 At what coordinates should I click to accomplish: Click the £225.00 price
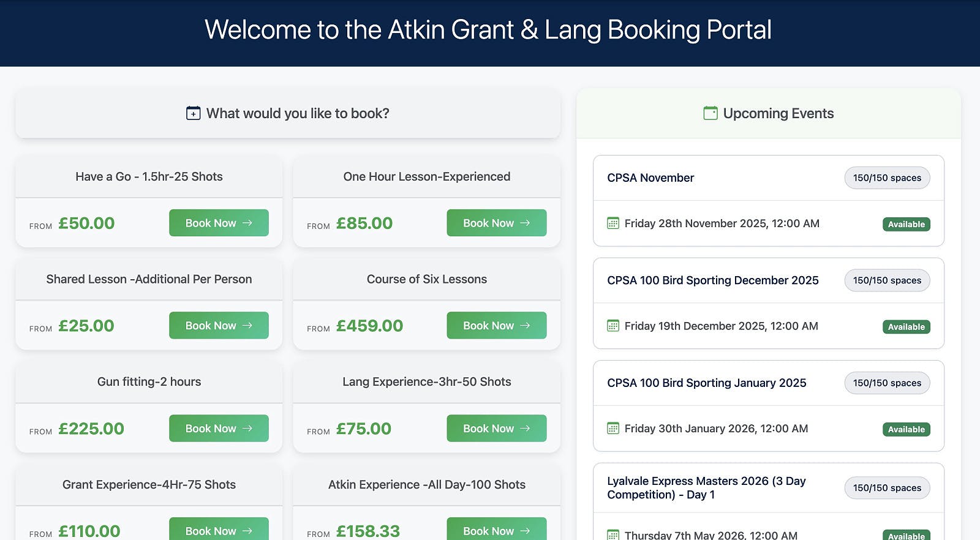(91, 429)
